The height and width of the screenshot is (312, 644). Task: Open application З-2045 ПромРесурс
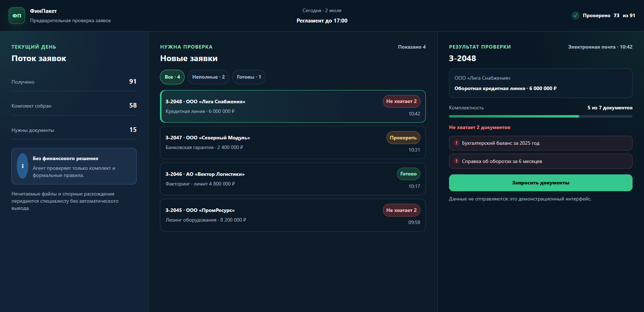click(x=293, y=215)
